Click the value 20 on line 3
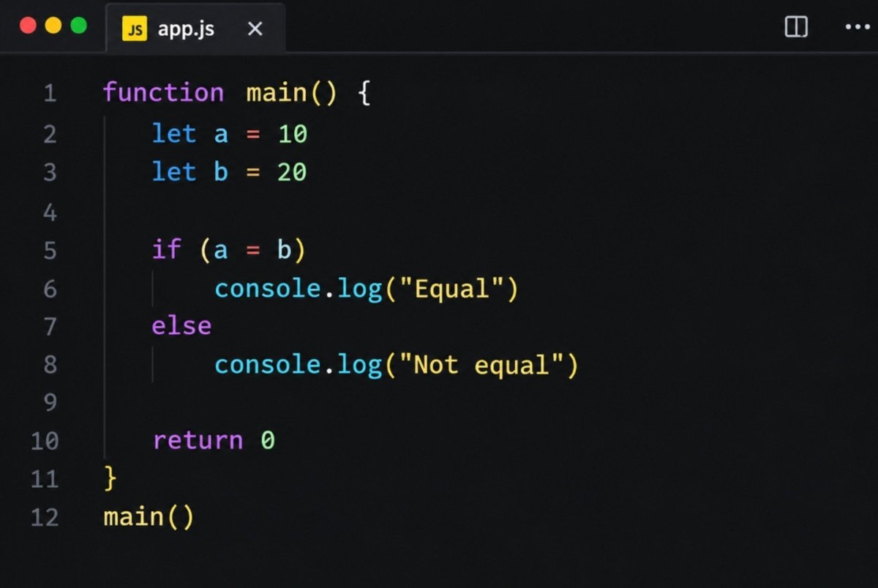Image resolution: width=878 pixels, height=588 pixels. (292, 173)
